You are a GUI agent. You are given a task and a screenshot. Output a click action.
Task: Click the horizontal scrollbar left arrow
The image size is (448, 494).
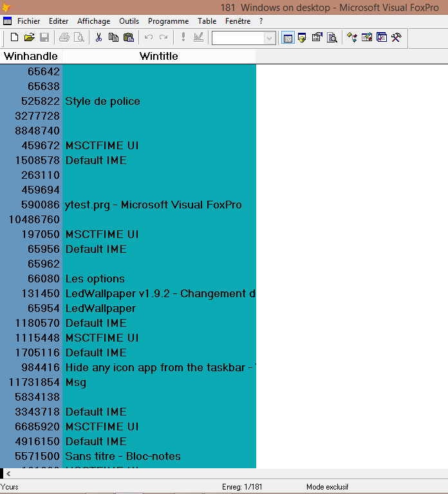coord(8,473)
